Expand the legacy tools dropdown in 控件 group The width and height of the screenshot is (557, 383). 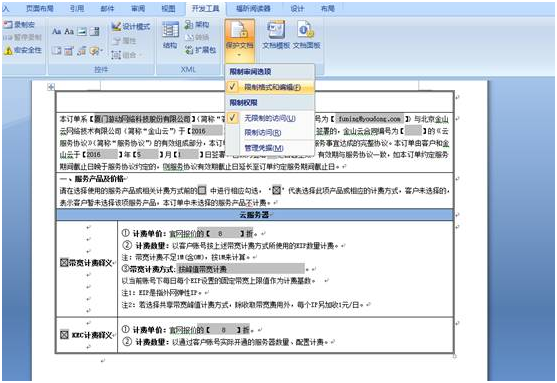tap(95, 51)
